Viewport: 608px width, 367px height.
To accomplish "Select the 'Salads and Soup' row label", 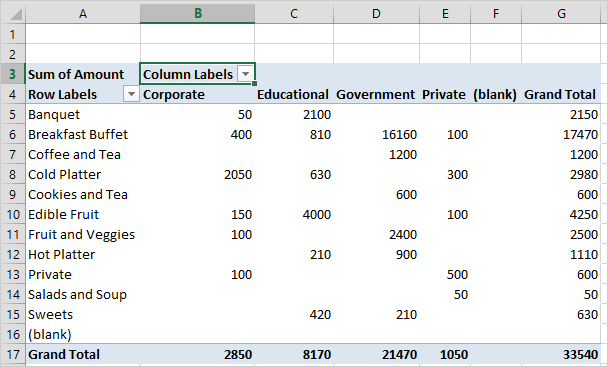I will point(83,294).
